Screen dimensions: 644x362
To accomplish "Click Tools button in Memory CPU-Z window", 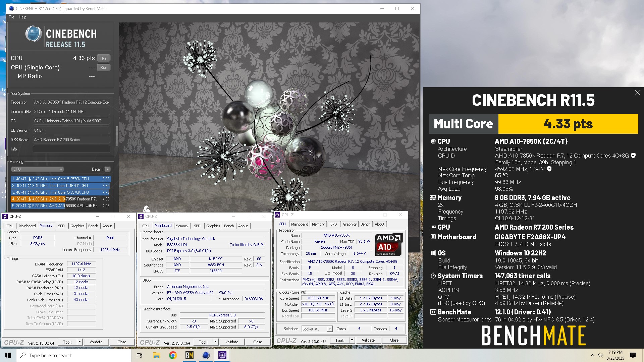I will [x=67, y=342].
